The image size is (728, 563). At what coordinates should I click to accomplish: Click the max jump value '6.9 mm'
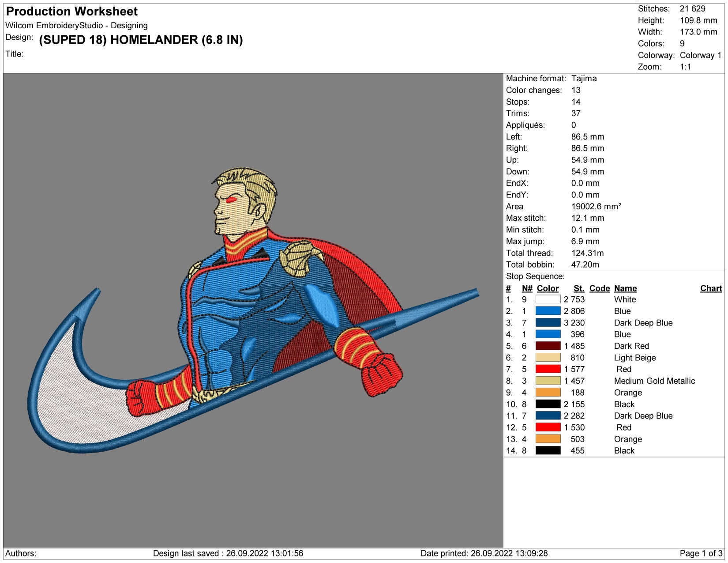coord(585,241)
